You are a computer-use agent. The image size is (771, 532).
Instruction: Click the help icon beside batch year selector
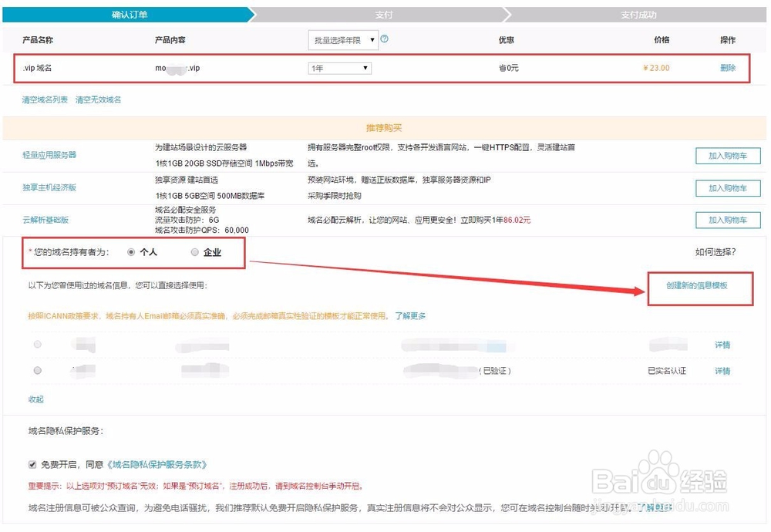pos(383,39)
